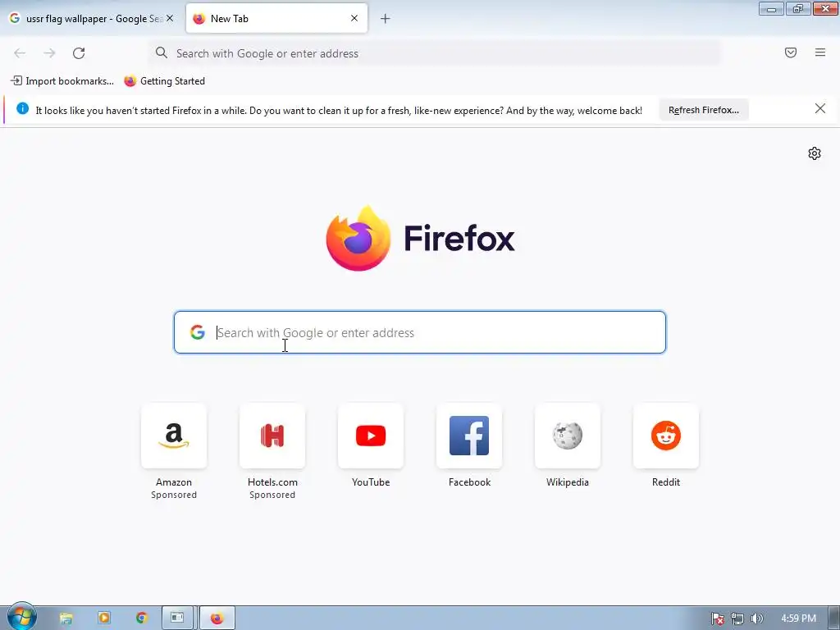Open the Facebook shortcut tile
Viewport: 840px width, 630px height.
[x=469, y=436]
